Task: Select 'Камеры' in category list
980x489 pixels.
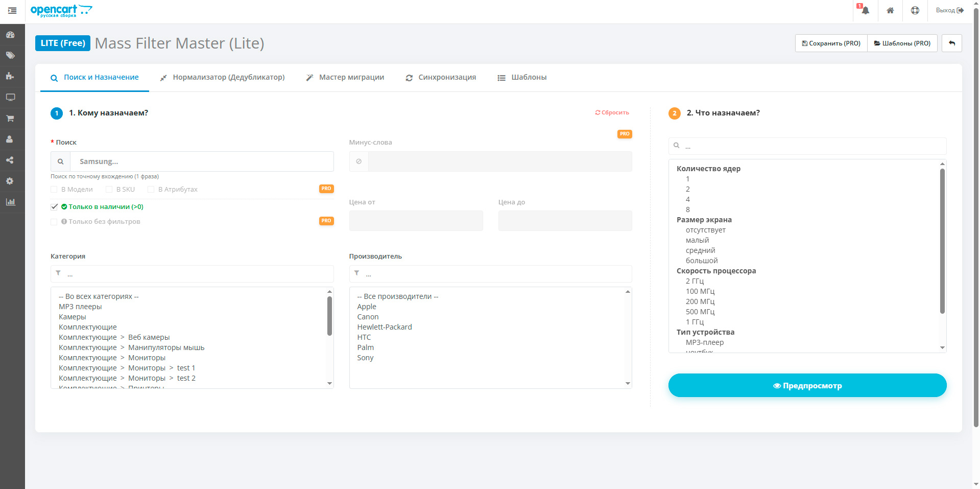Action: (x=73, y=317)
